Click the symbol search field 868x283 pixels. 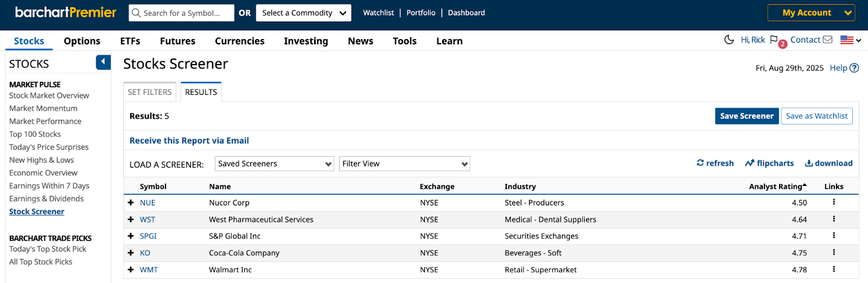(181, 13)
